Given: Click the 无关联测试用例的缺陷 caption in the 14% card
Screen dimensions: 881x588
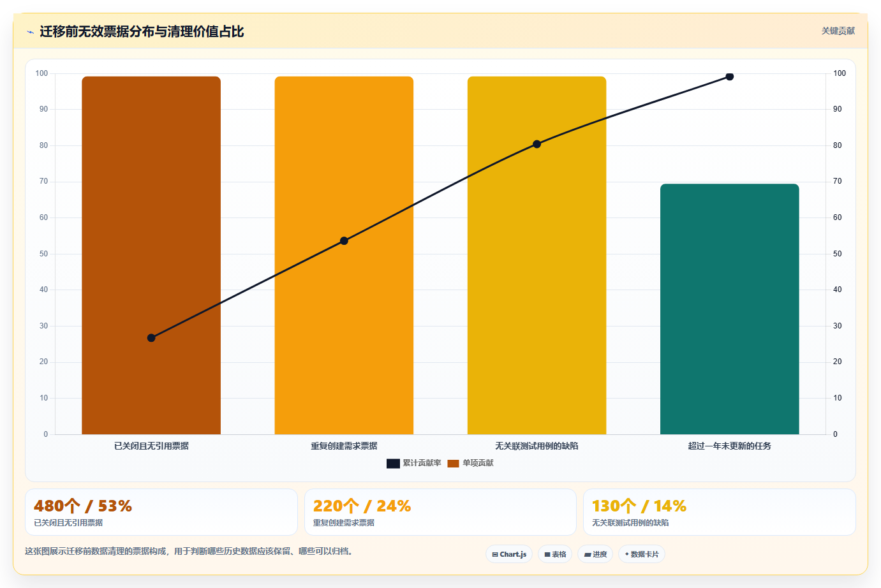Looking at the screenshot, I should (x=630, y=523).
